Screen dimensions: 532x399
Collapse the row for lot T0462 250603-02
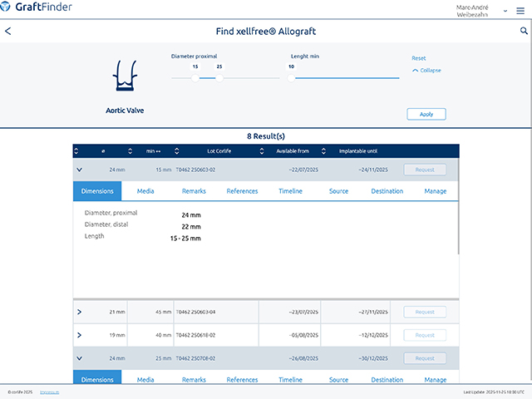coord(79,170)
